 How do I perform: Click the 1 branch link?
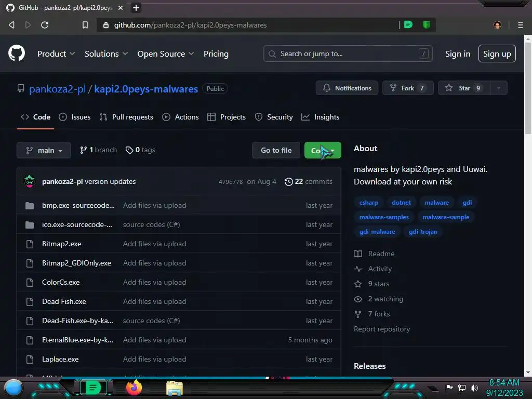point(98,150)
